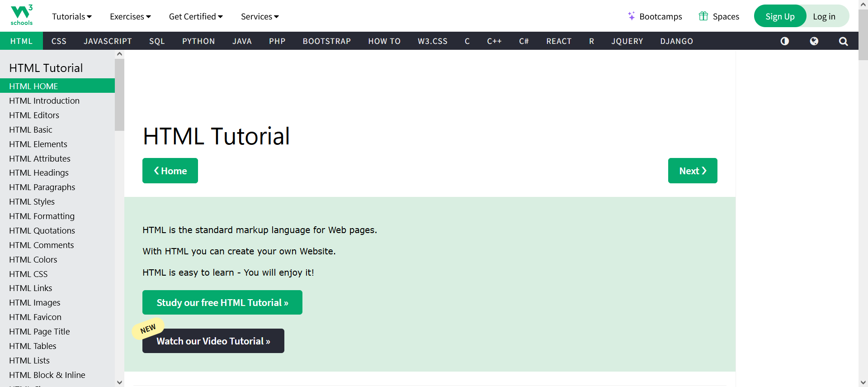Open HTML Introduction in sidebar

[x=57, y=100]
